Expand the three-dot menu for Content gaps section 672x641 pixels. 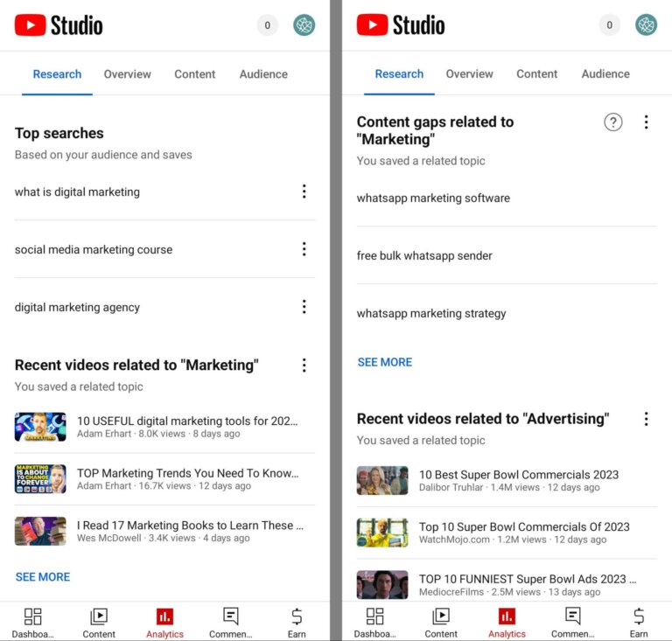tap(646, 122)
